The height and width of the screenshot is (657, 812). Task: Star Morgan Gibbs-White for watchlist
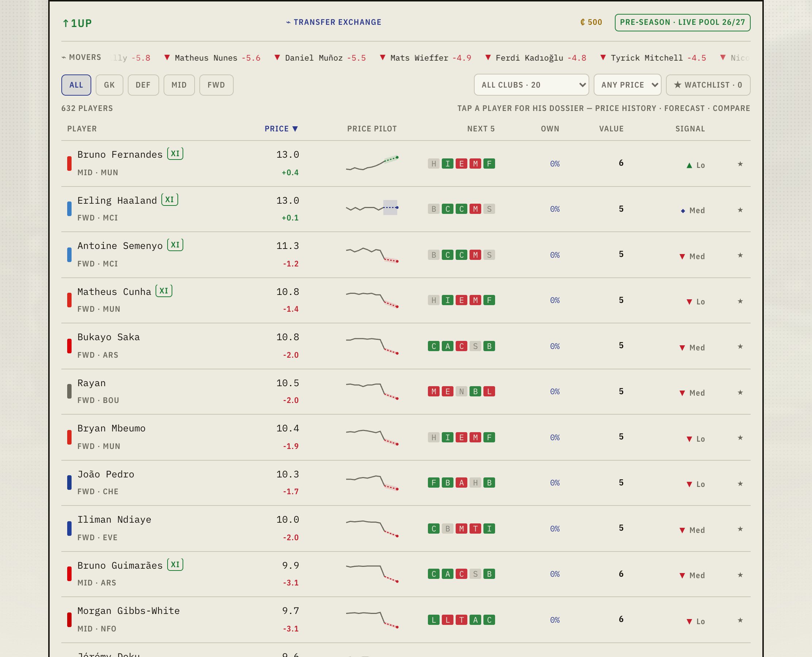click(740, 620)
